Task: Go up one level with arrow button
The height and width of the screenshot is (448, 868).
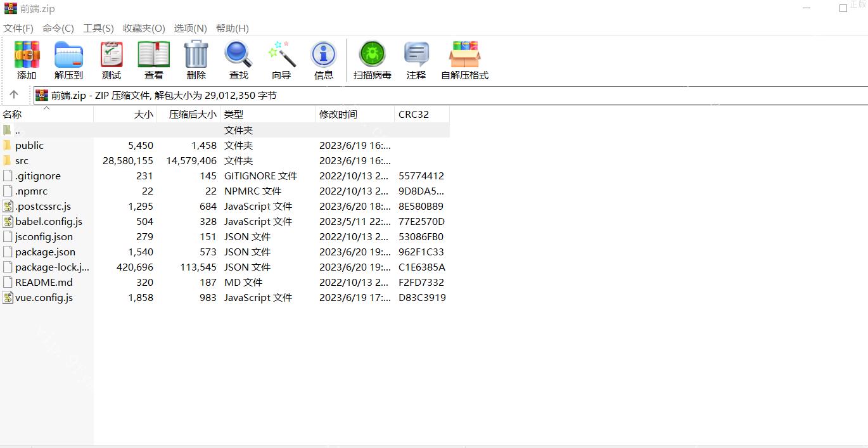Action: [x=14, y=95]
